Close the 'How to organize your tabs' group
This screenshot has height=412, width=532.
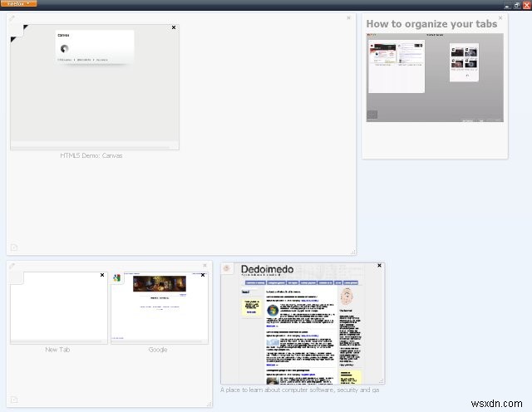tap(500, 17)
